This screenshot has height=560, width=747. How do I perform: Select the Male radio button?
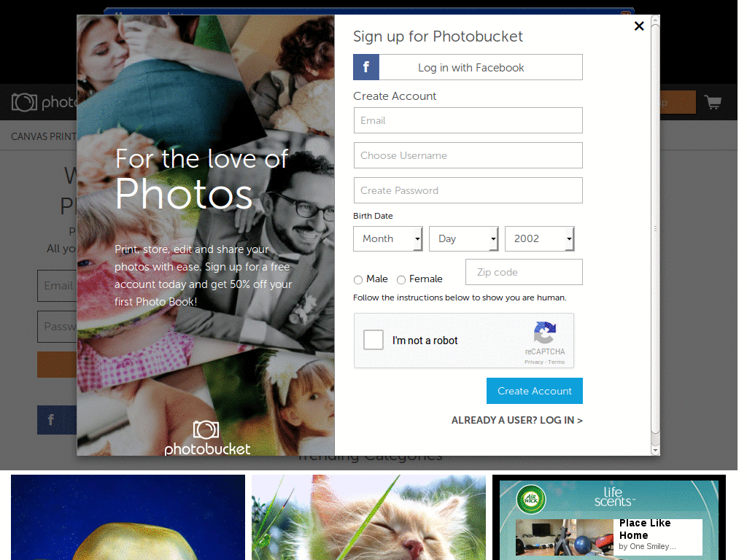(x=358, y=279)
